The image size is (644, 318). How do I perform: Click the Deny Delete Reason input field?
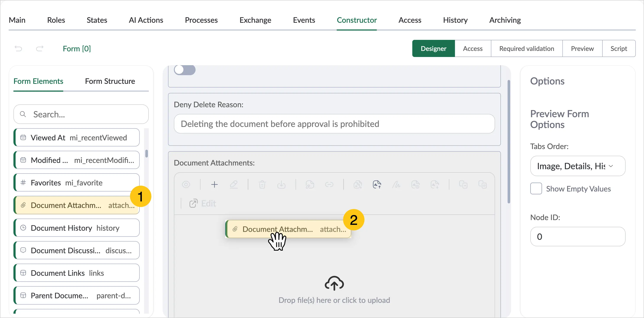(x=334, y=124)
